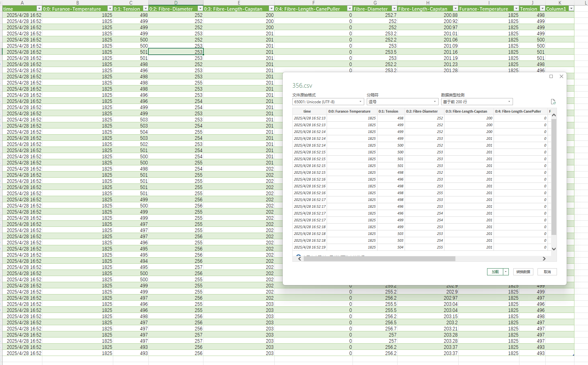Screen dimensions: 588x365
Task: Open the file origin encoding dropdown
Action: [328, 102]
